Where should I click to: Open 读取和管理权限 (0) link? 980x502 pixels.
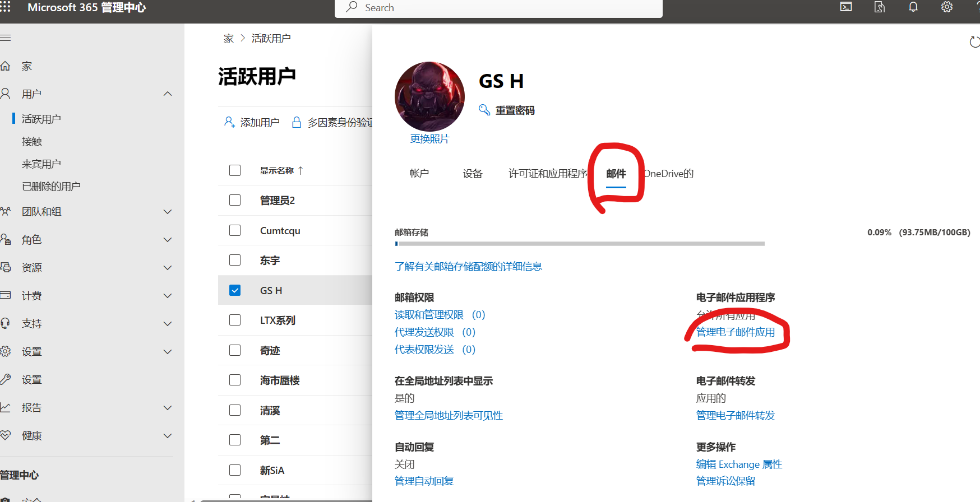point(440,315)
